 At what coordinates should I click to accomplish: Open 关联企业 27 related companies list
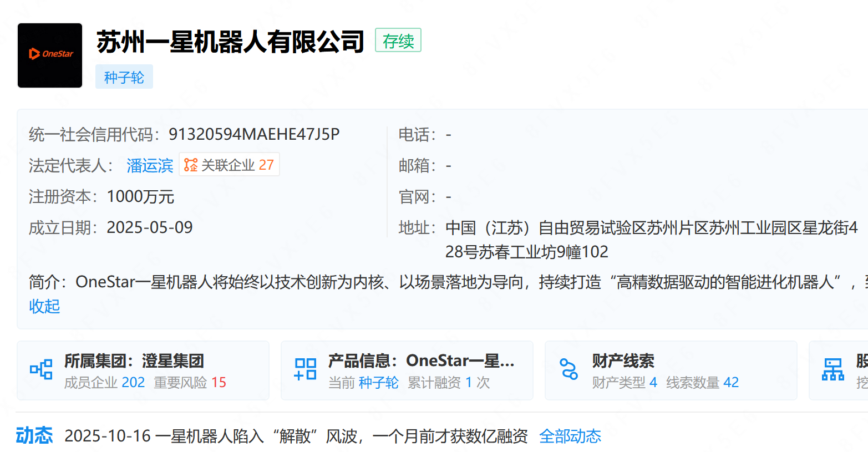tap(229, 165)
